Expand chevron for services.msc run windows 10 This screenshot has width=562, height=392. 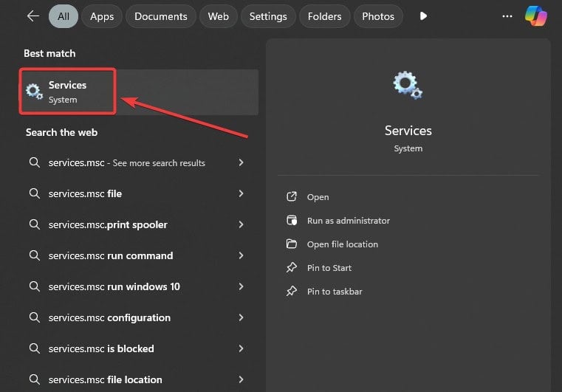241,286
